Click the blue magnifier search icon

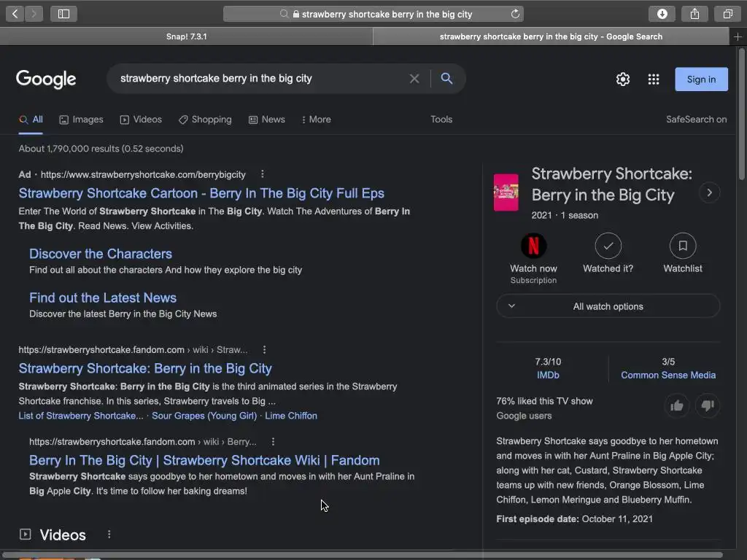point(446,79)
